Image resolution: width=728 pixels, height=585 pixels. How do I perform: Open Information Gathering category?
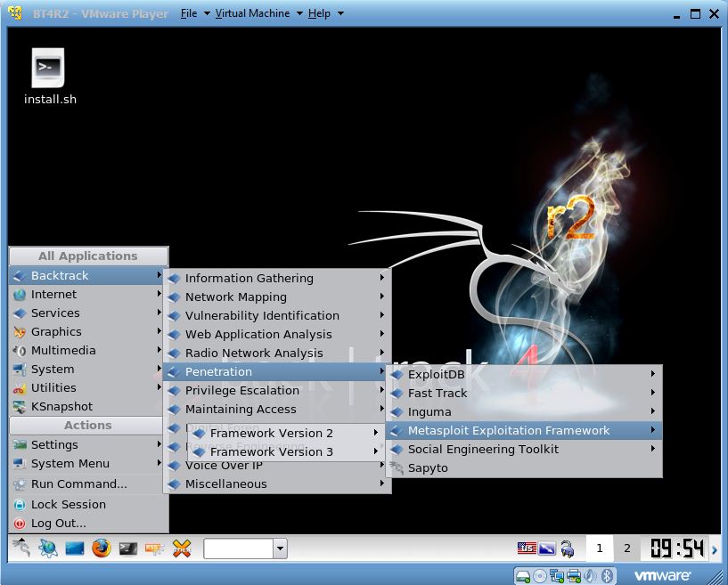(x=277, y=278)
